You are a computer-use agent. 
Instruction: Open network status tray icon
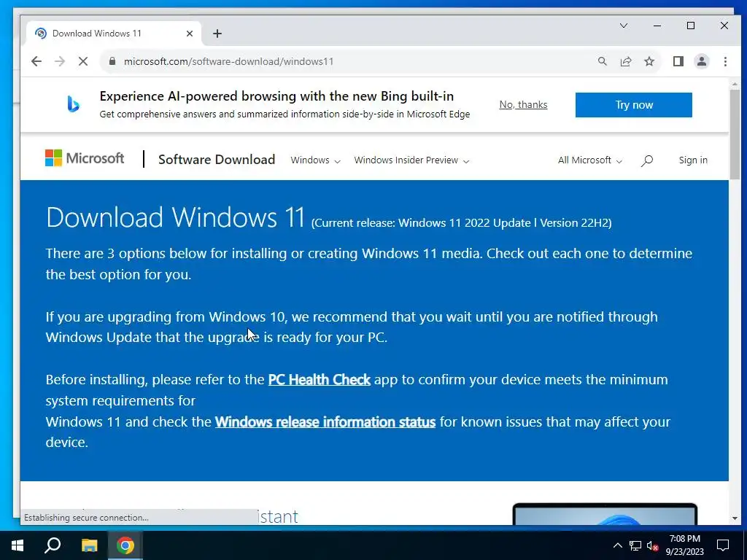635,545
